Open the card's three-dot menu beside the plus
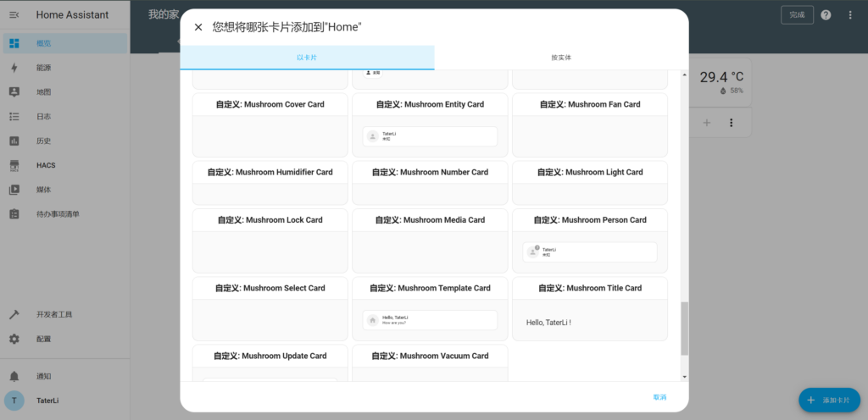The image size is (868, 420). coord(732,123)
